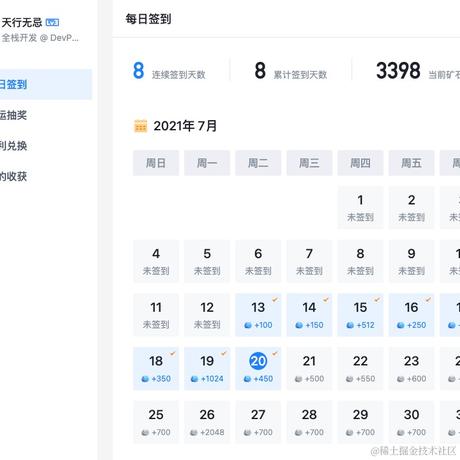Click the +100 reward on day 13

click(263, 325)
